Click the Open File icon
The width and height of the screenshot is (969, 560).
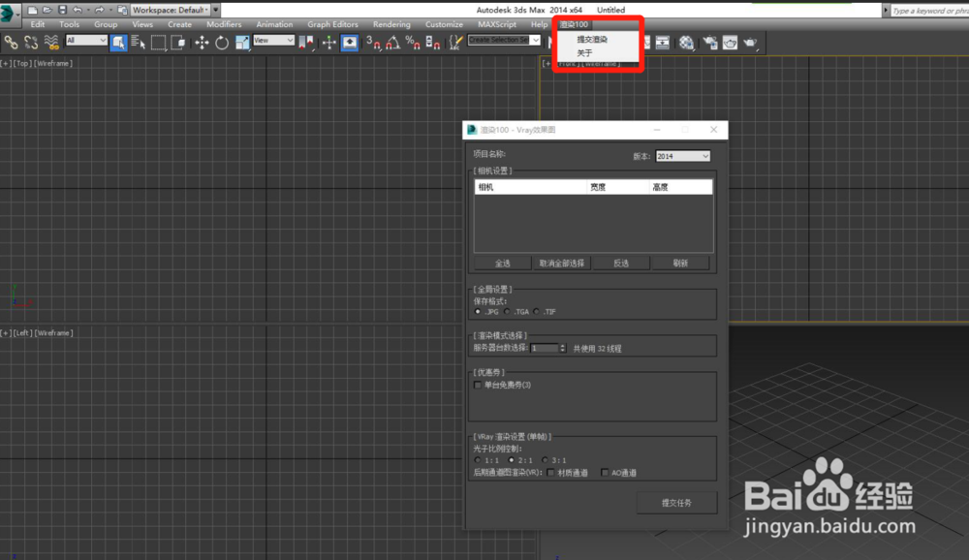pos(47,10)
